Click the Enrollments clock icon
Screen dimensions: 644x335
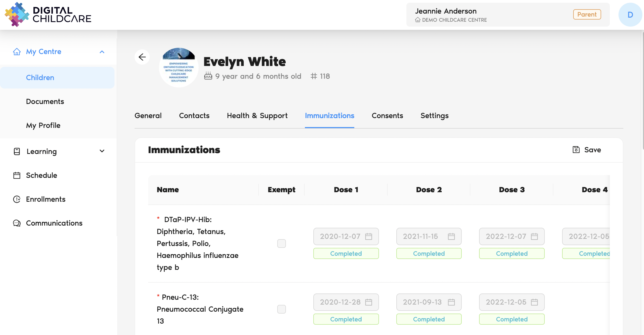coord(17,199)
